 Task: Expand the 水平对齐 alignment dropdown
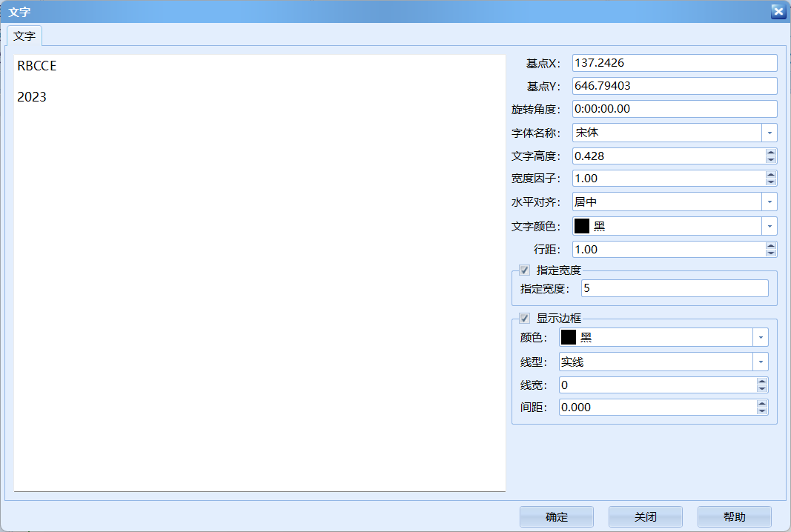[770, 202]
